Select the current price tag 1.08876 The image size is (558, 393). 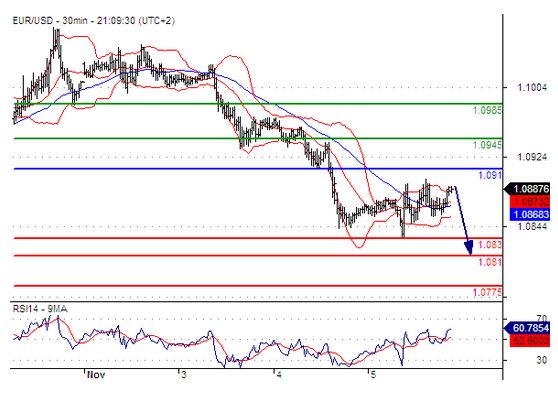coord(527,189)
